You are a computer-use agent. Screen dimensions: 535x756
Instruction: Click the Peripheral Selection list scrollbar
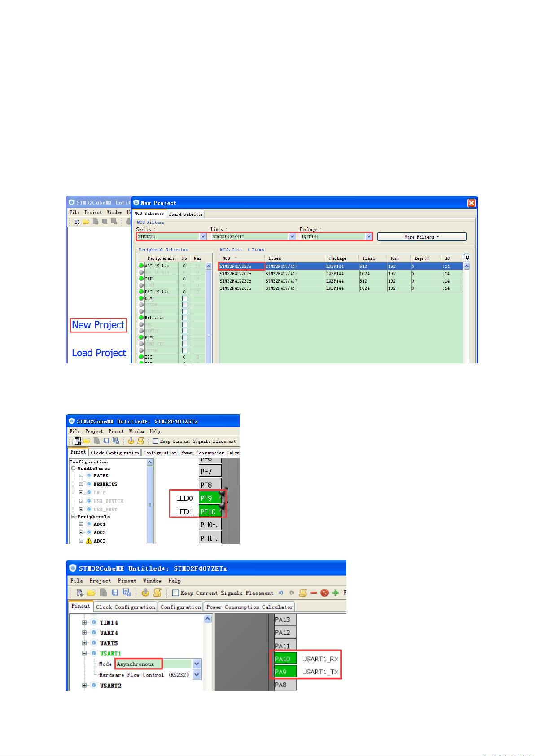tap(208, 314)
